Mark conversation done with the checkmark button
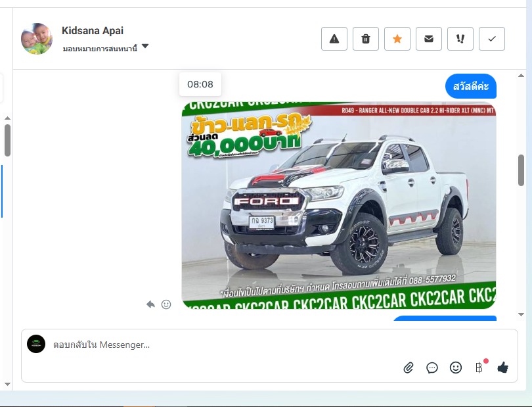 tap(492, 39)
